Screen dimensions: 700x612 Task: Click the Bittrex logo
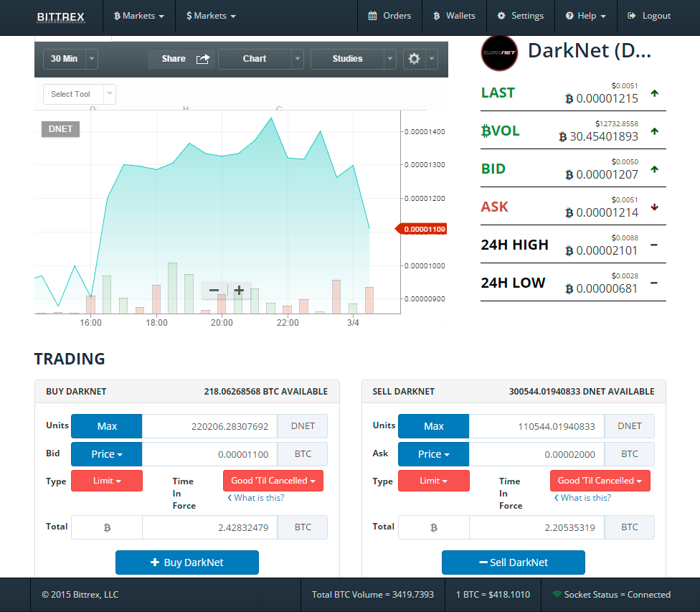click(61, 17)
